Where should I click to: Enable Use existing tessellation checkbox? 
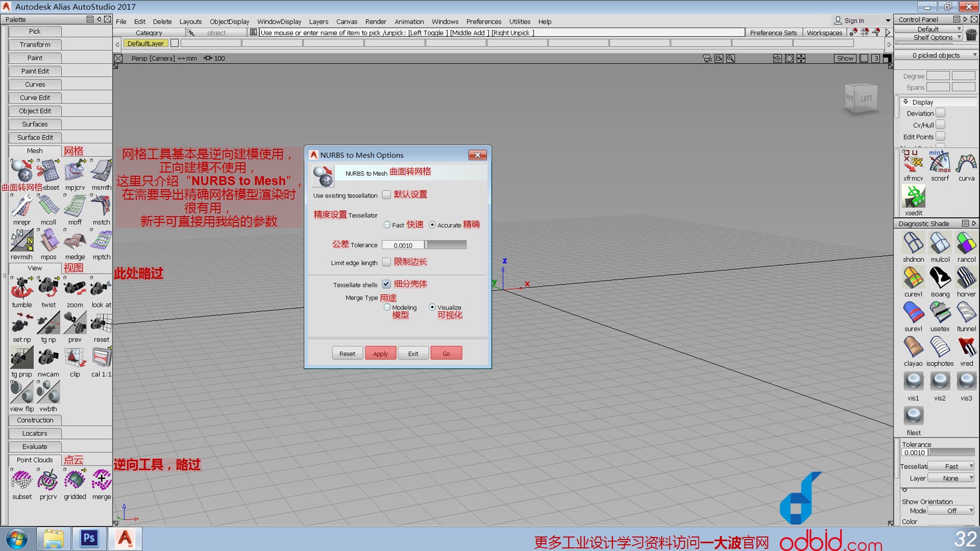(386, 195)
